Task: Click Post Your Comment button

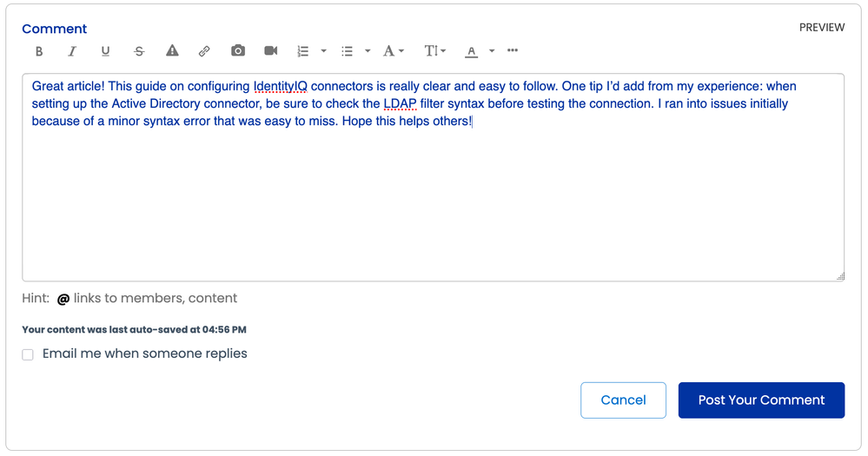Action: coord(761,400)
